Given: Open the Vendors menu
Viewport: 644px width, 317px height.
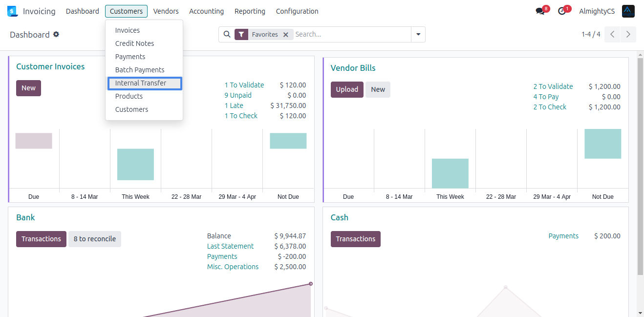Looking at the screenshot, I should click(166, 11).
